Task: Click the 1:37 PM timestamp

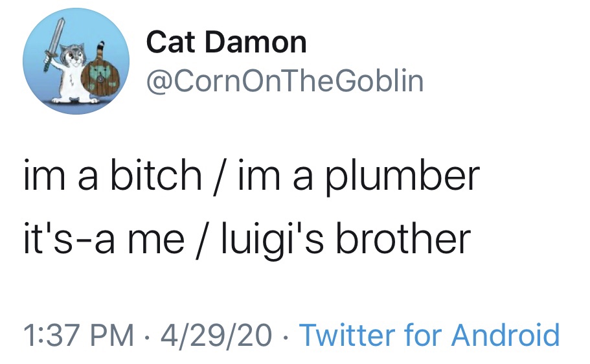Action: coord(78,335)
